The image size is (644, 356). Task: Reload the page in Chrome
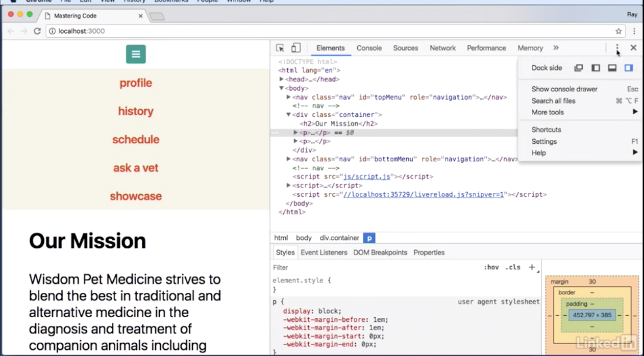[x=37, y=31]
